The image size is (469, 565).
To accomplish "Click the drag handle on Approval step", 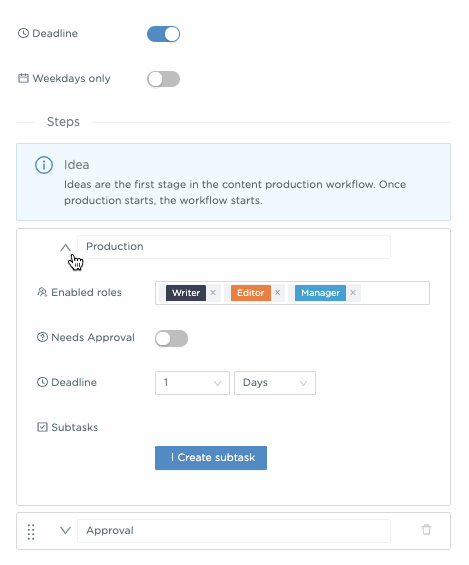I will 31,531.
